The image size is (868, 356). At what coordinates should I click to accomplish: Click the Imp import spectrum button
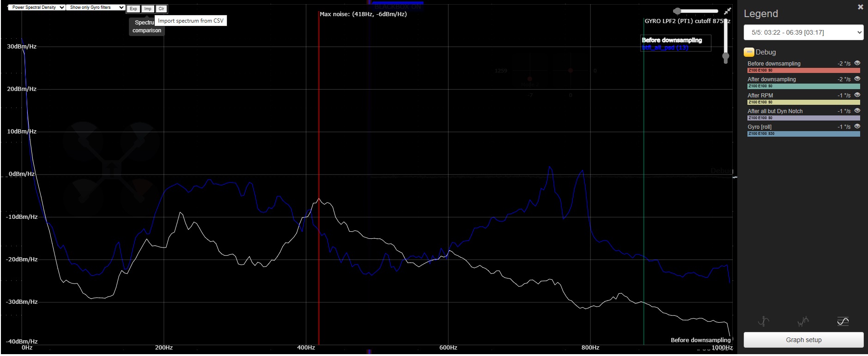tap(147, 9)
